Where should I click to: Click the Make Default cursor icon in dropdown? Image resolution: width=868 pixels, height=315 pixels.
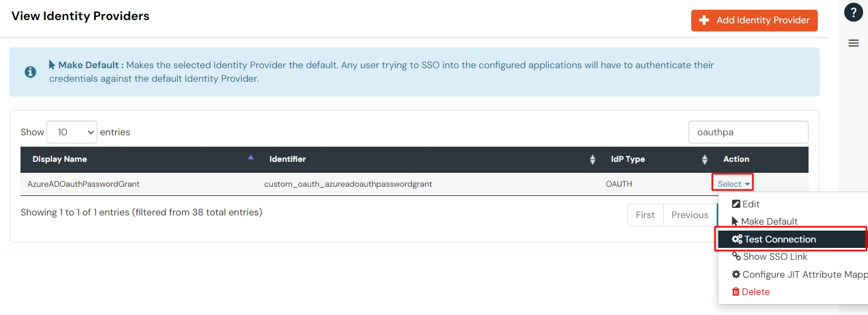[735, 221]
